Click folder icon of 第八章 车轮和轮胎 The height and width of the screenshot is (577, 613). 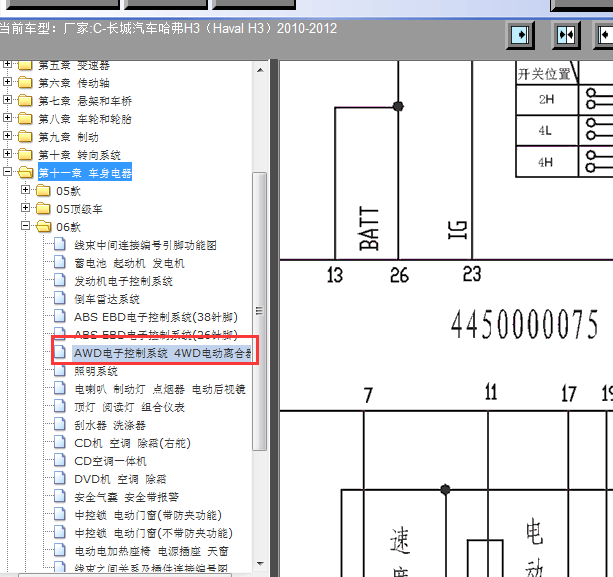point(25,118)
